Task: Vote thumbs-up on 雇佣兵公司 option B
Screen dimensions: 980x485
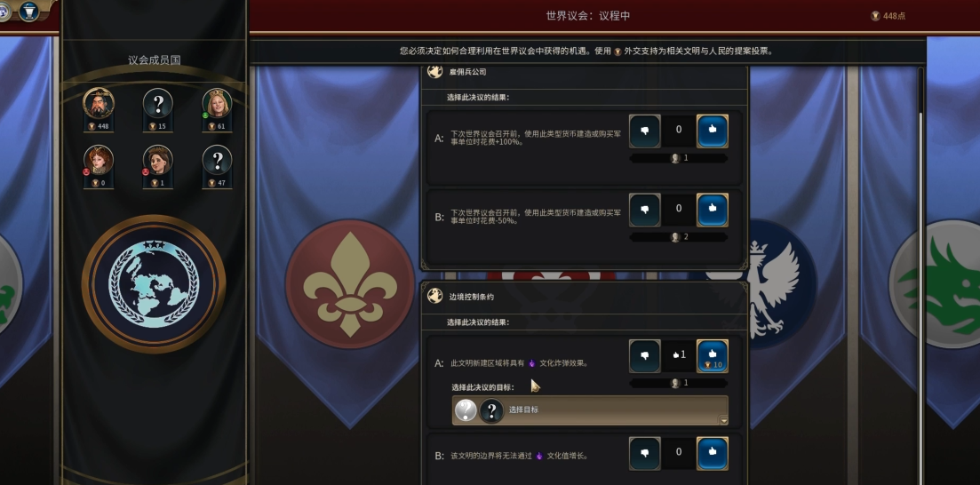Action: pyautogui.click(x=712, y=210)
